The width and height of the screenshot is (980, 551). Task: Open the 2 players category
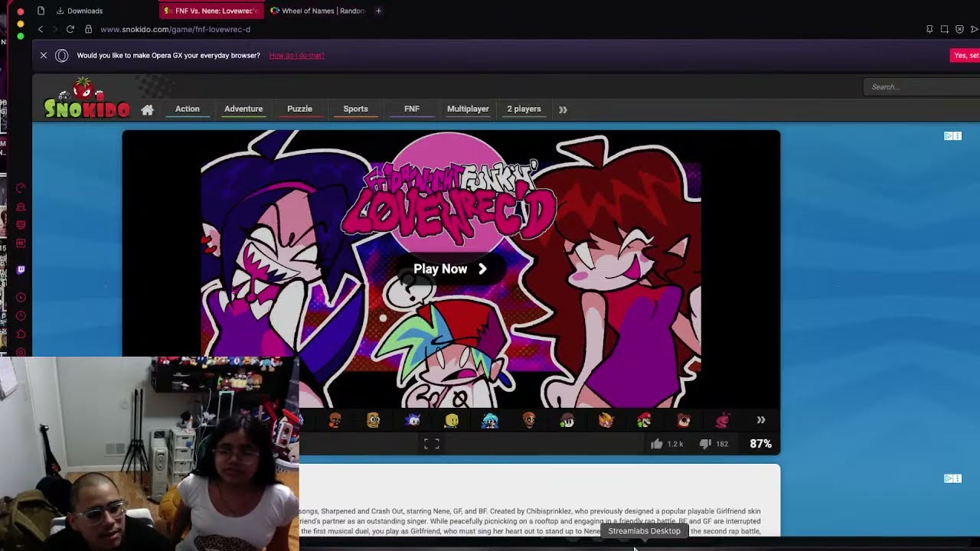coord(524,109)
